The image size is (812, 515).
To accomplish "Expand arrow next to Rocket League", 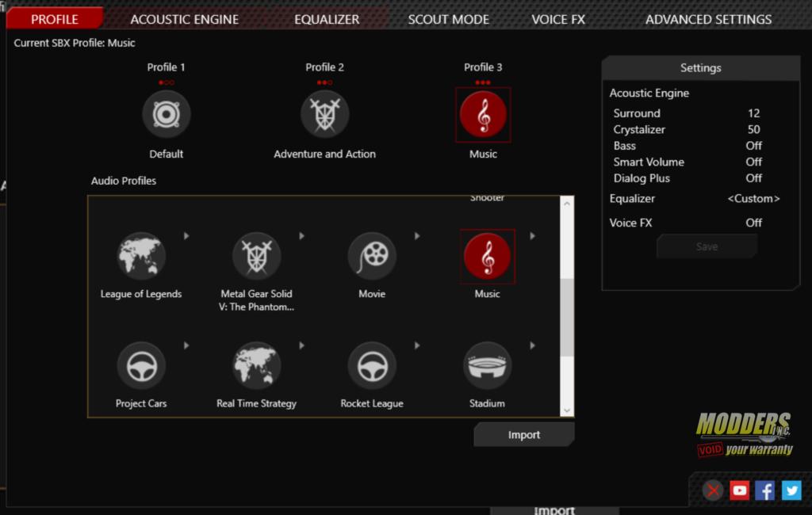I will pyautogui.click(x=417, y=345).
